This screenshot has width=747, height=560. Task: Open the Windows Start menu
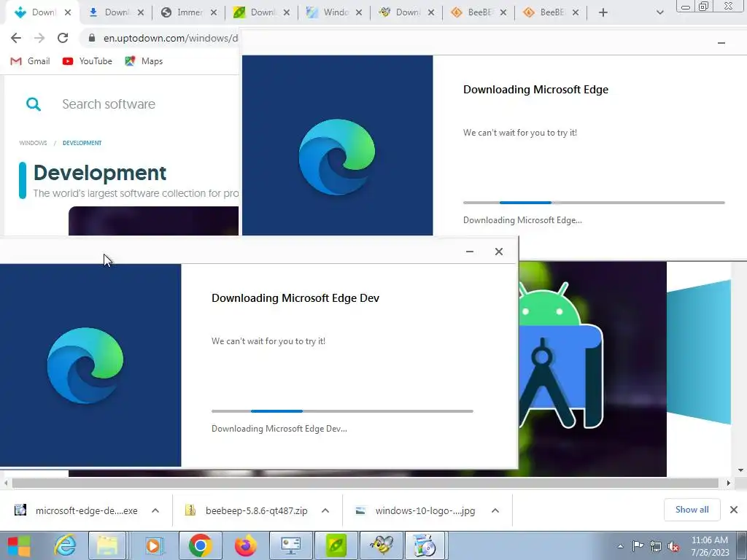coord(19,545)
